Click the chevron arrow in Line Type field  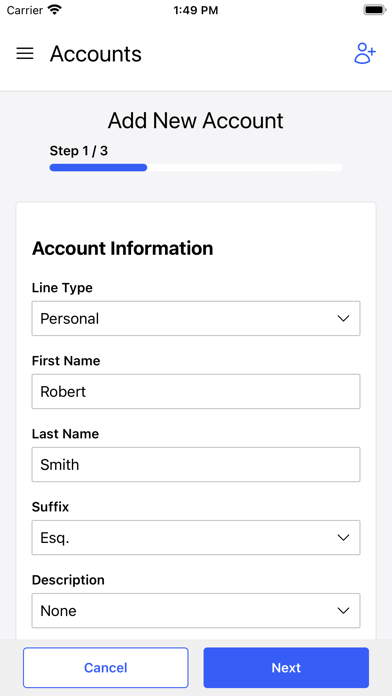pyautogui.click(x=343, y=318)
